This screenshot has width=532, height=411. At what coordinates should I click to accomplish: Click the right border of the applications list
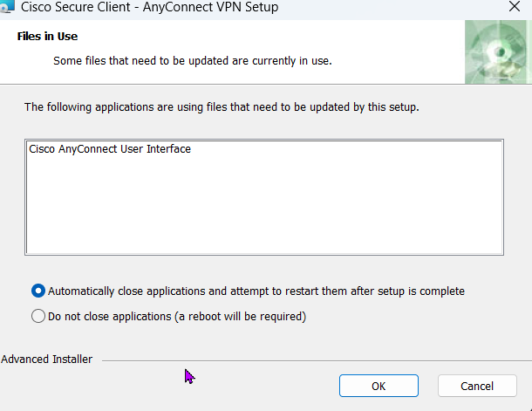coord(503,196)
